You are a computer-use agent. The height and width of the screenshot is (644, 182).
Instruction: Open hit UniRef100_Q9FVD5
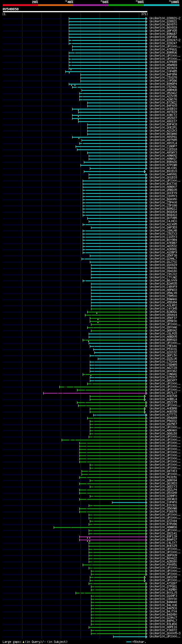pyautogui.click(x=163, y=31)
